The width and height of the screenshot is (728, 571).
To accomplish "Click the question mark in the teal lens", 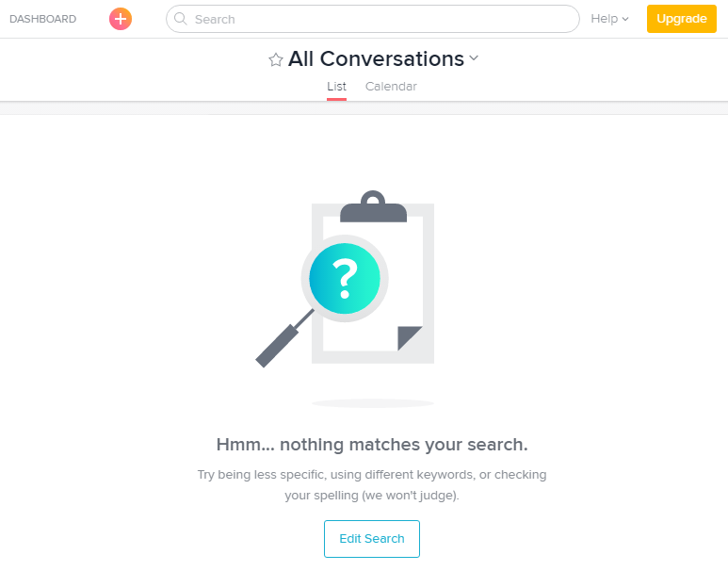I will coord(345,279).
